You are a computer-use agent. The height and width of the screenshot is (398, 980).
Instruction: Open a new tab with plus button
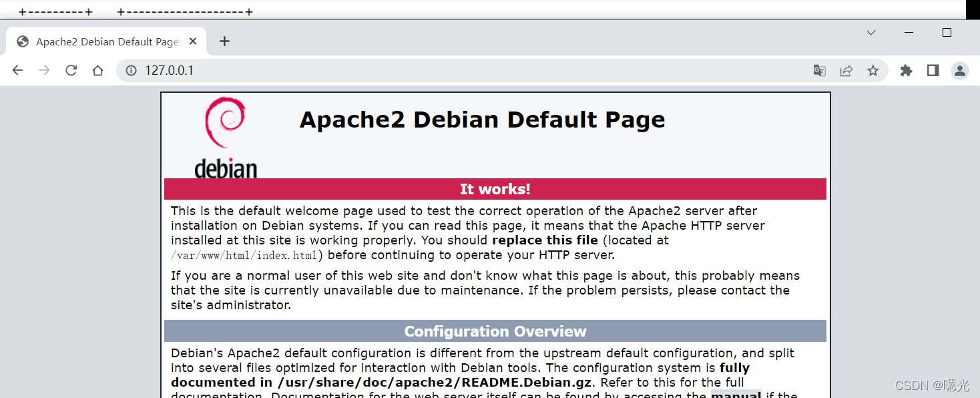click(x=225, y=41)
